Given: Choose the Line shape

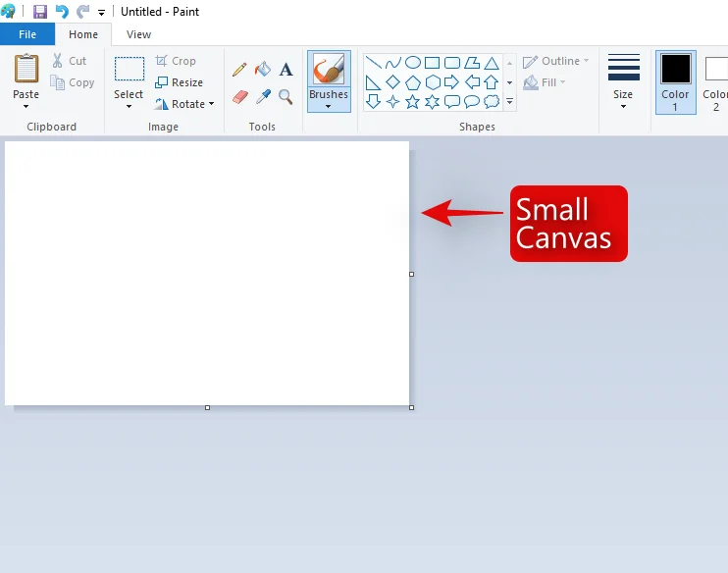Looking at the screenshot, I should tap(373, 62).
